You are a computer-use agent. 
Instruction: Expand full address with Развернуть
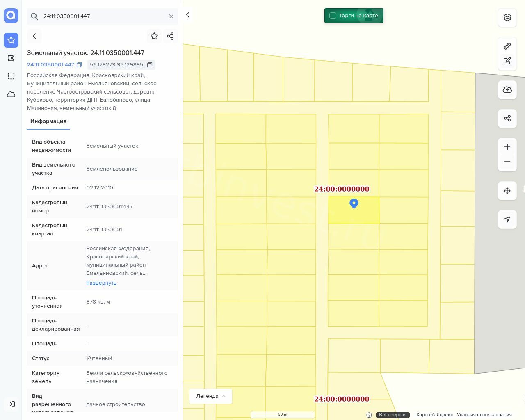pyautogui.click(x=101, y=283)
